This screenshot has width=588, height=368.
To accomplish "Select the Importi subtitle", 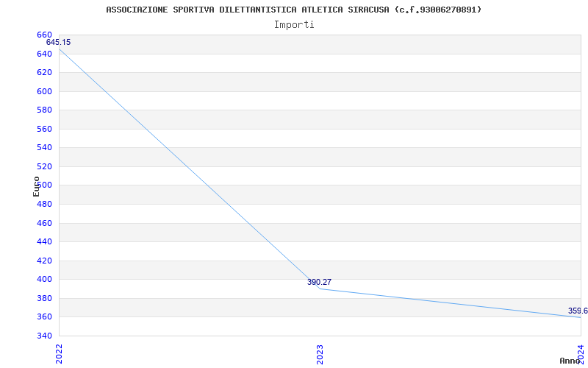I will (x=294, y=25).
